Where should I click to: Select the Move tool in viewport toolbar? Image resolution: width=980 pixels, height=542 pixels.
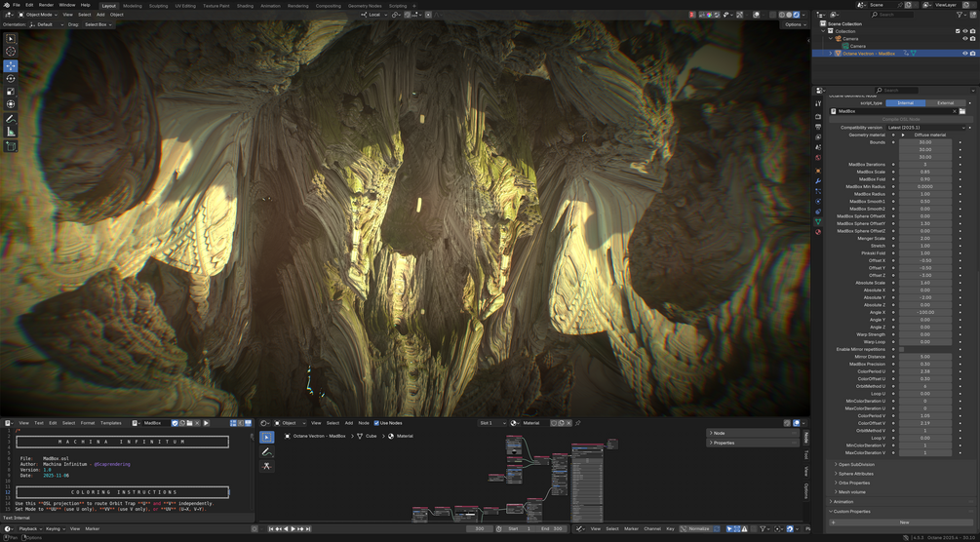[x=11, y=65]
